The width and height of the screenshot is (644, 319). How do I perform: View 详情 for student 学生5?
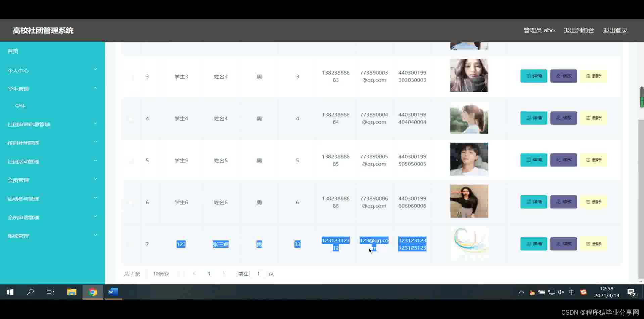(534, 160)
